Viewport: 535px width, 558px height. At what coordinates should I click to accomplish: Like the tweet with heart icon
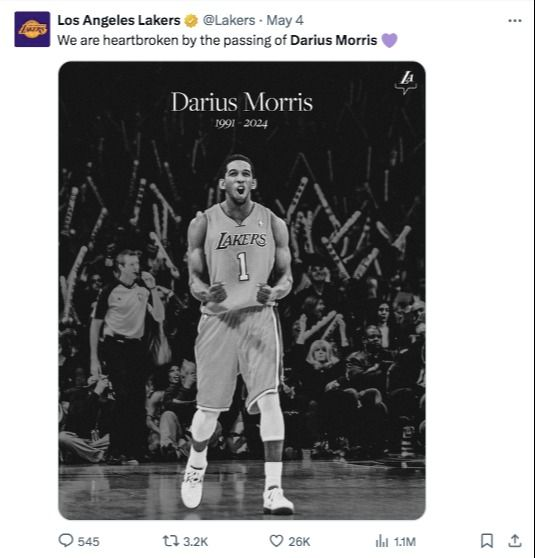tap(276, 541)
